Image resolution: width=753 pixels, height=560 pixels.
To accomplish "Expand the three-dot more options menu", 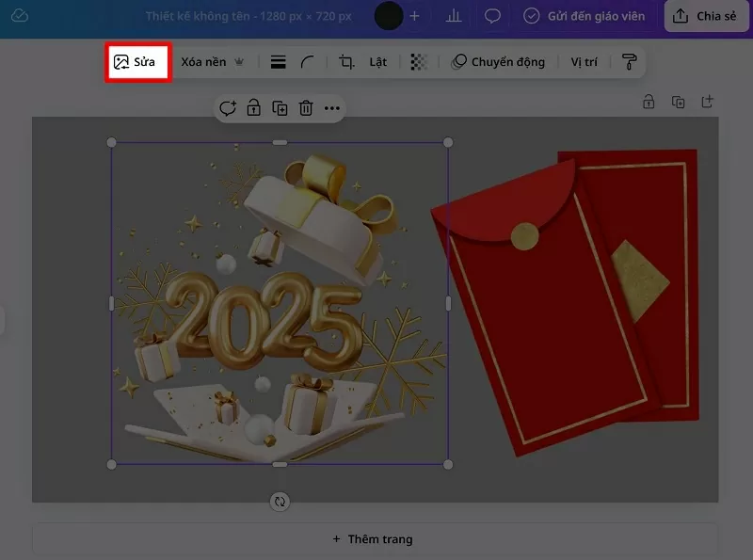I will click(x=331, y=108).
